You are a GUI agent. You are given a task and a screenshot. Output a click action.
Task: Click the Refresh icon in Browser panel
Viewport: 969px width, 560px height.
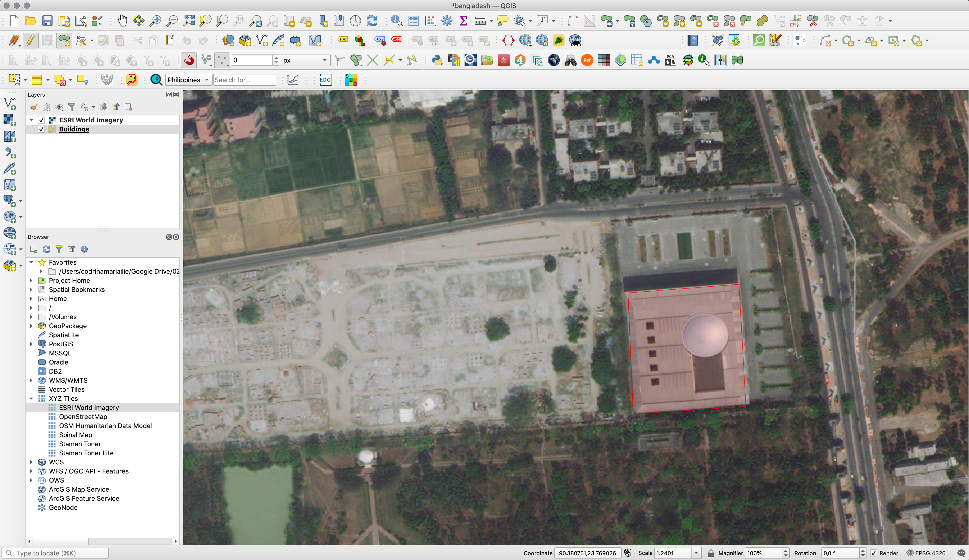pyautogui.click(x=46, y=249)
